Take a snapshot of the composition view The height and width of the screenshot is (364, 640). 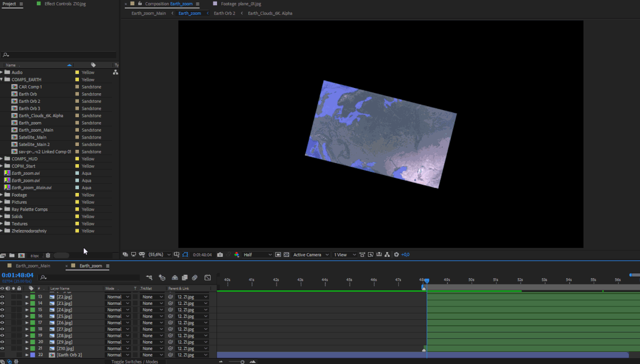(220, 254)
